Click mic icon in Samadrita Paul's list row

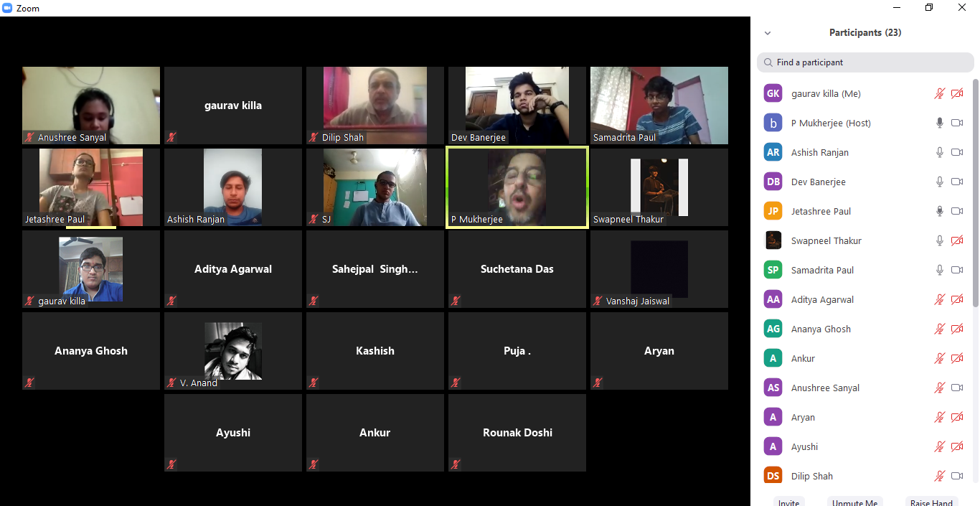pos(939,270)
